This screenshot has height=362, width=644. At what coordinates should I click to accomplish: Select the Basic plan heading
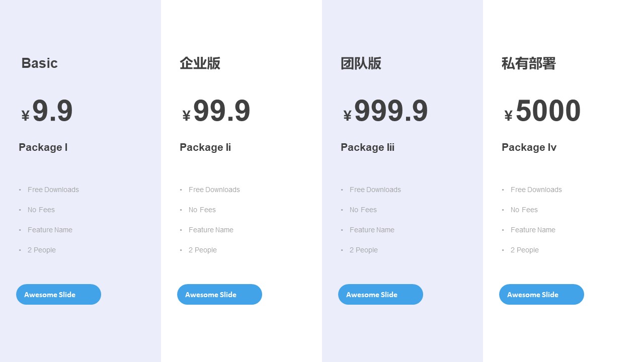click(x=39, y=63)
